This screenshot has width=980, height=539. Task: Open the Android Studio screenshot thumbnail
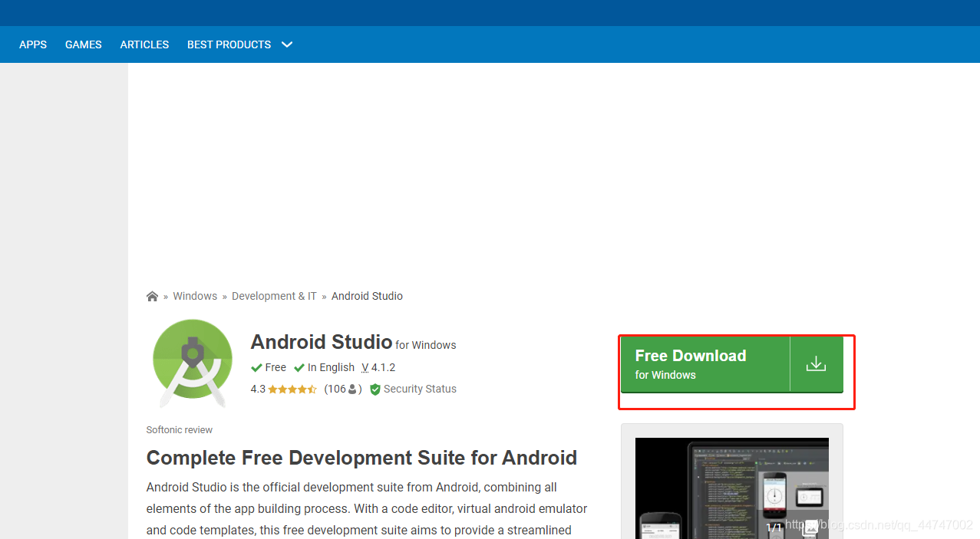(732, 488)
